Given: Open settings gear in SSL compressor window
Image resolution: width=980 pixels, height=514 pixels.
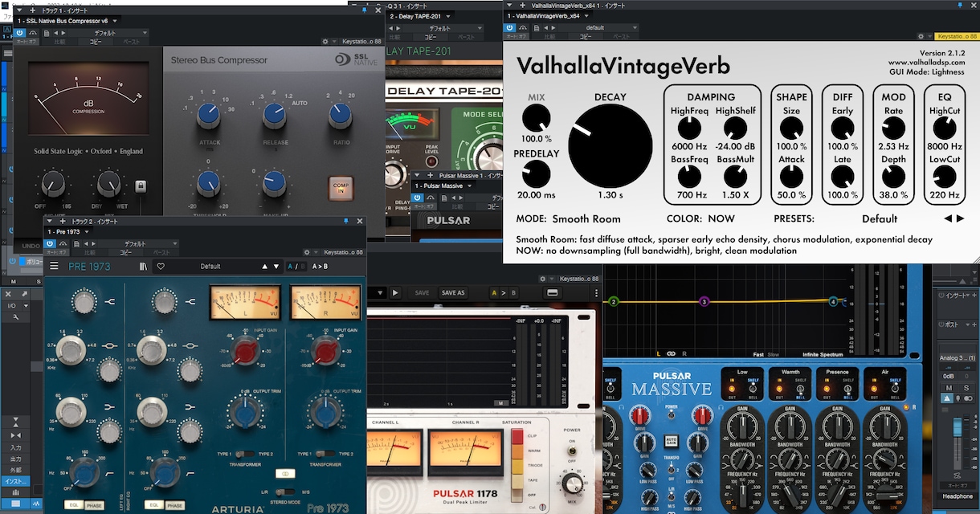Looking at the screenshot, I should [x=325, y=41].
